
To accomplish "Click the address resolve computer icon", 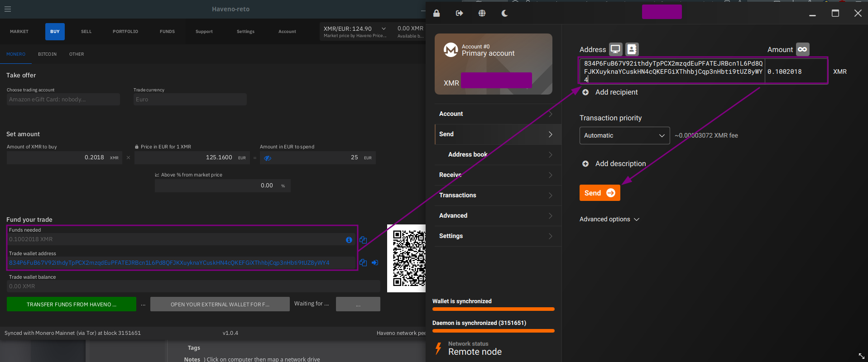I will (615, 49).
